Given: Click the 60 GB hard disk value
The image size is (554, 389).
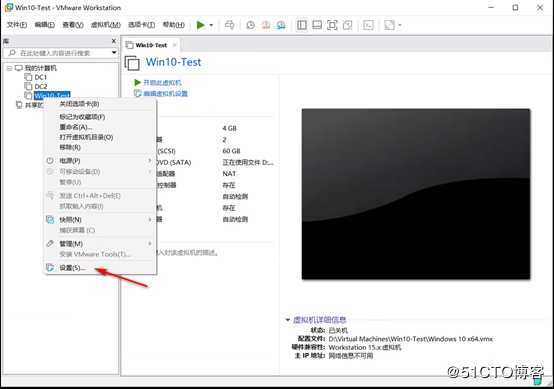Looking at the screenshot, I should (231, 151).
